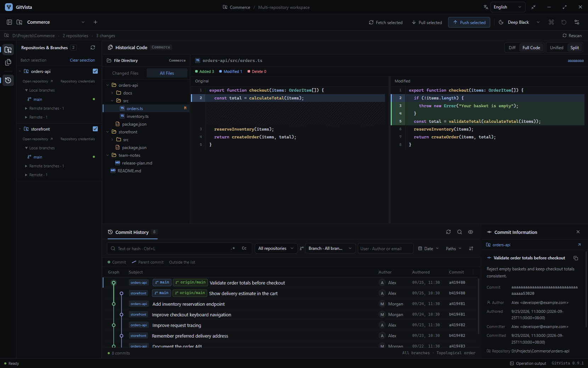Expand Remote branches under orders-api

pos(45,108)
